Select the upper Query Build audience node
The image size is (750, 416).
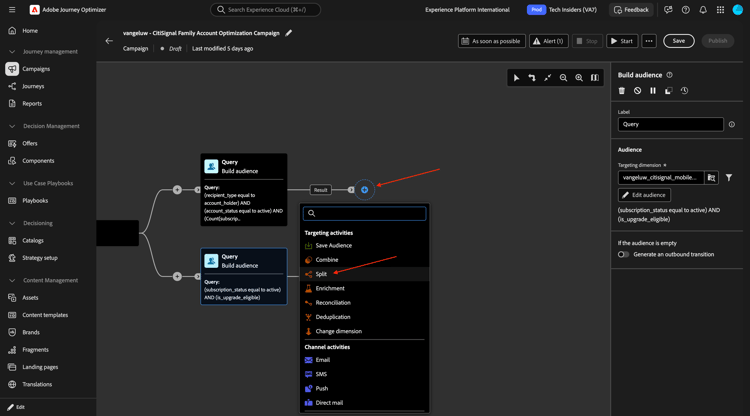pyautogui.click(x=244, y=190)
